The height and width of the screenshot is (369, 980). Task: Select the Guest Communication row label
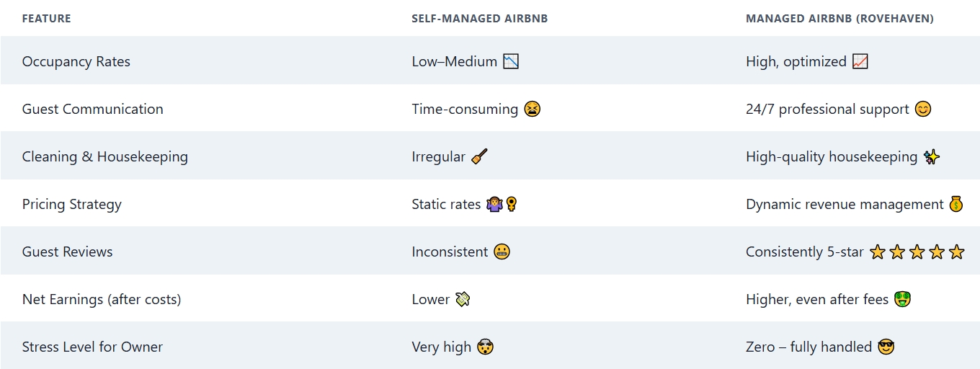[93, 109]
